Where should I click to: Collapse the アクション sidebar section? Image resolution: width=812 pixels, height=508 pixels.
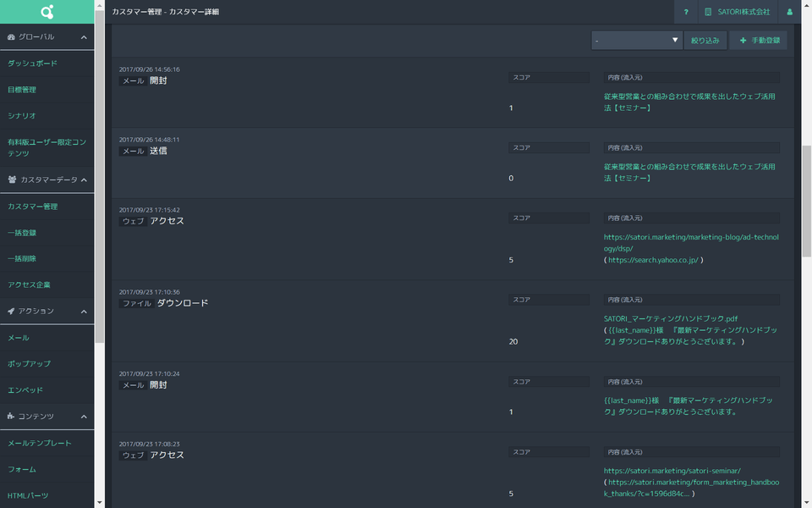pos(84,311)
